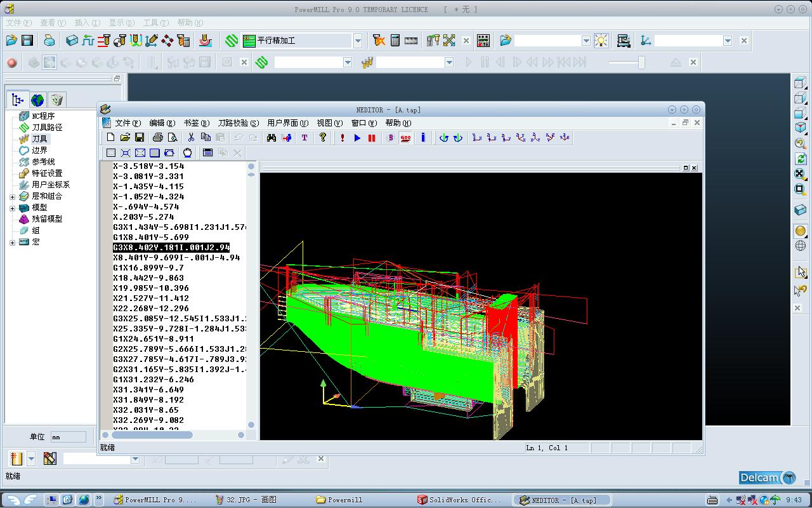Expand the 宏 tree node
Viewport: 812px width, 508px height.
(x=12, y=242)
